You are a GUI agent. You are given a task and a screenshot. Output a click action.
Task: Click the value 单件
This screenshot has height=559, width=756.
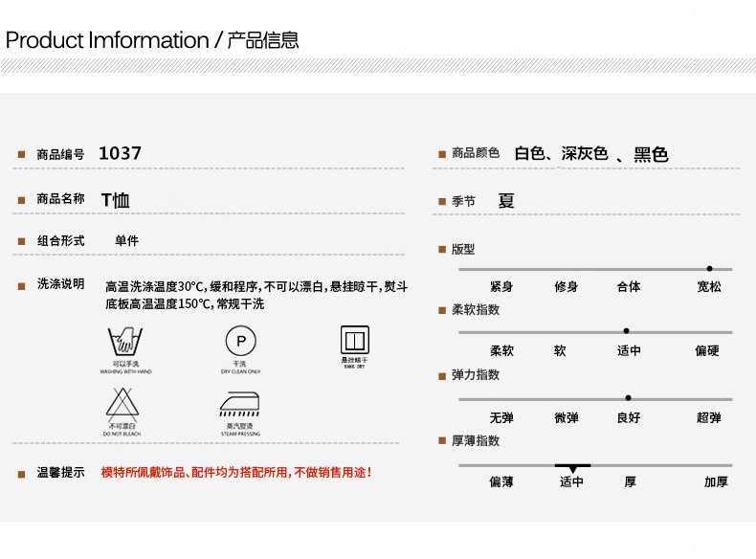point(127,240)
